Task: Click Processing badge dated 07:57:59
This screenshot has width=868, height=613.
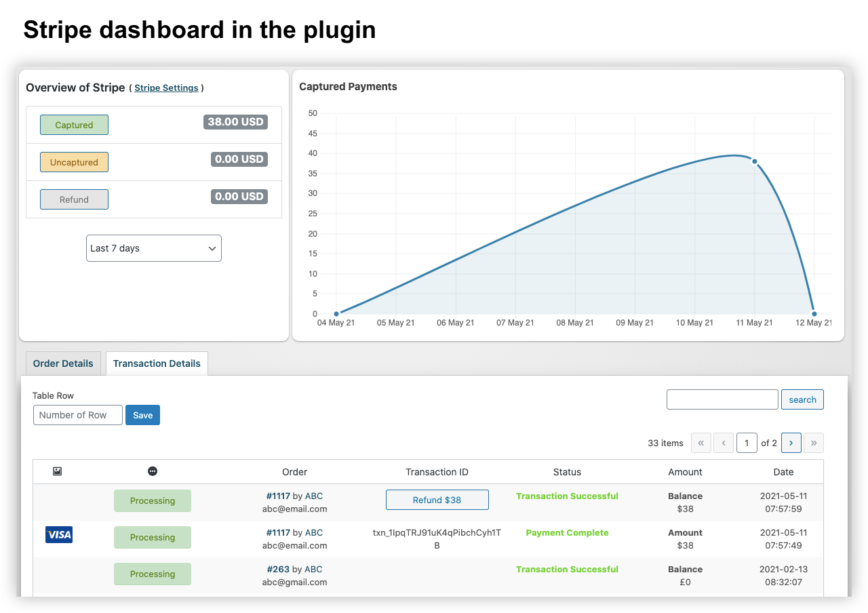Action: (x=153, y=501)
